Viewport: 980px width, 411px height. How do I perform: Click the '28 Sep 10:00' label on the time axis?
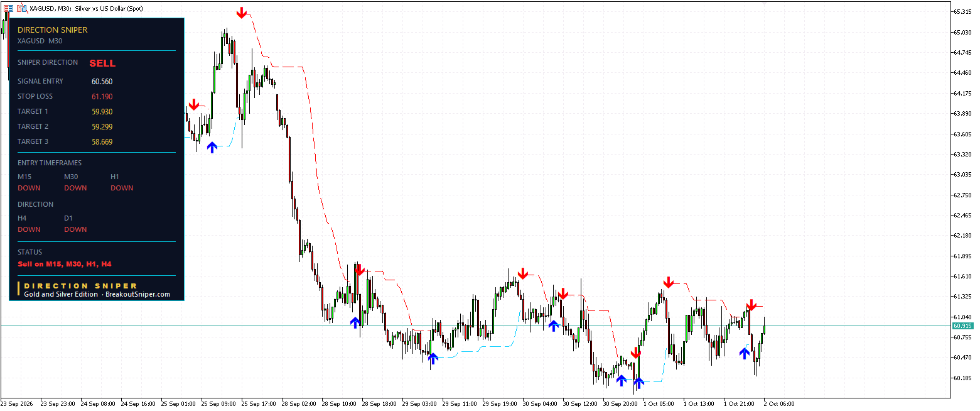(340, 404)
